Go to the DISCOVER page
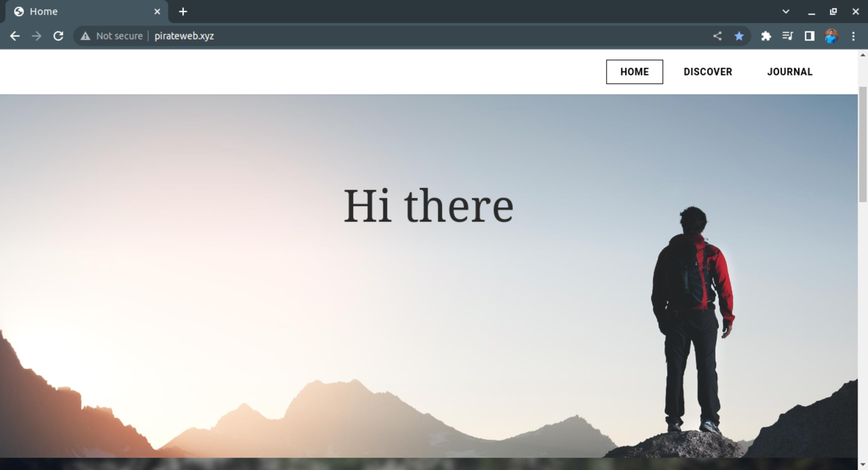Image resolution: width=868 pixels, height=470 pixels. click(x=708, y=72)
